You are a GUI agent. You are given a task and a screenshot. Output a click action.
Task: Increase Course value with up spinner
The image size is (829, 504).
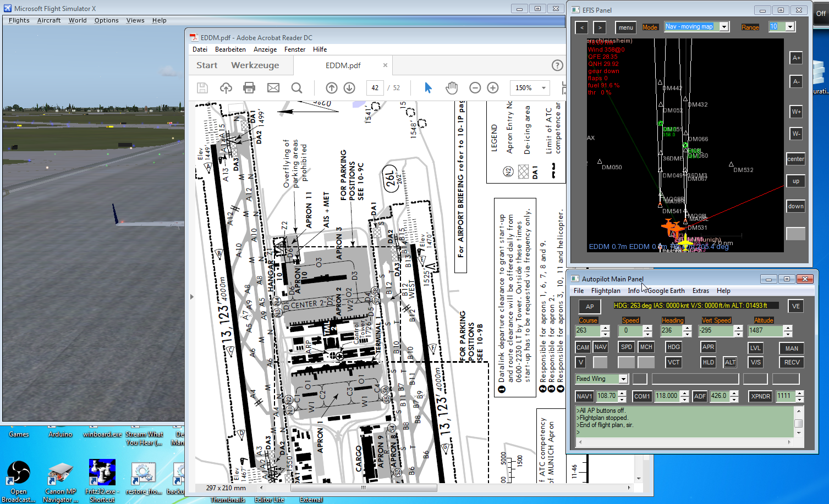coord(606,328)
